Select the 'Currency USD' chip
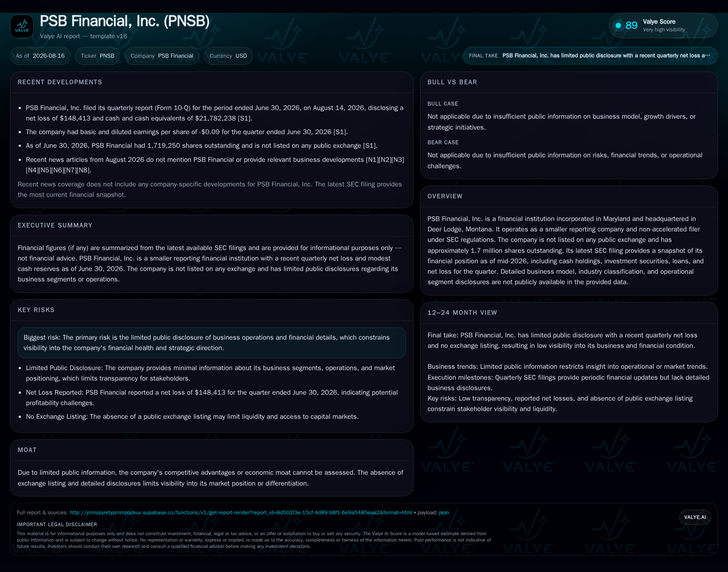This screenshot has height=572, width=728. pyautogui.click(x=228, y=56)
